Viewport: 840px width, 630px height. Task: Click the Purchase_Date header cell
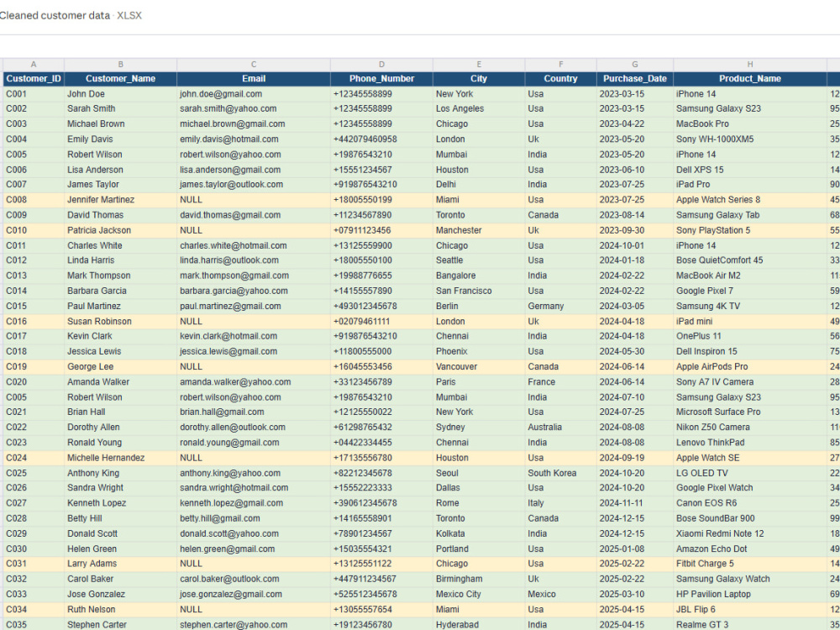click(635, 79)
